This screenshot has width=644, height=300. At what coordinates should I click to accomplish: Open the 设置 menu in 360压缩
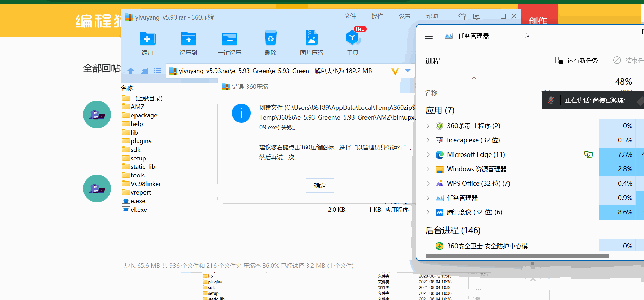tap(405, 16)
